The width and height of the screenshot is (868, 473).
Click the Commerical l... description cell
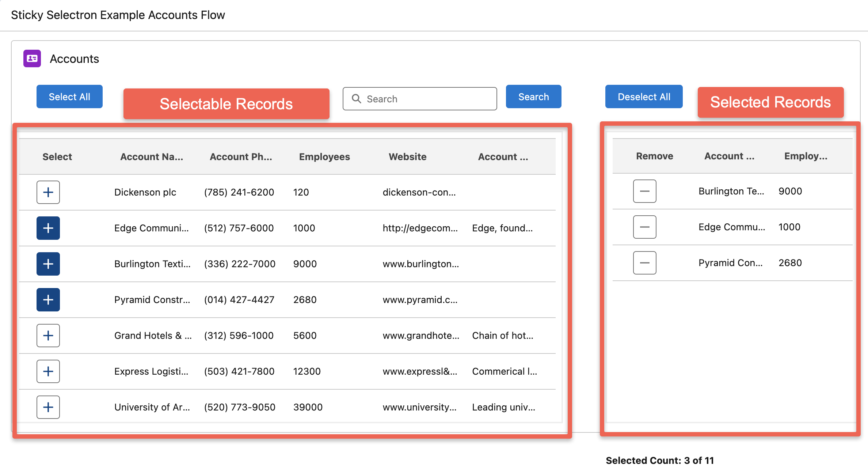505,371
